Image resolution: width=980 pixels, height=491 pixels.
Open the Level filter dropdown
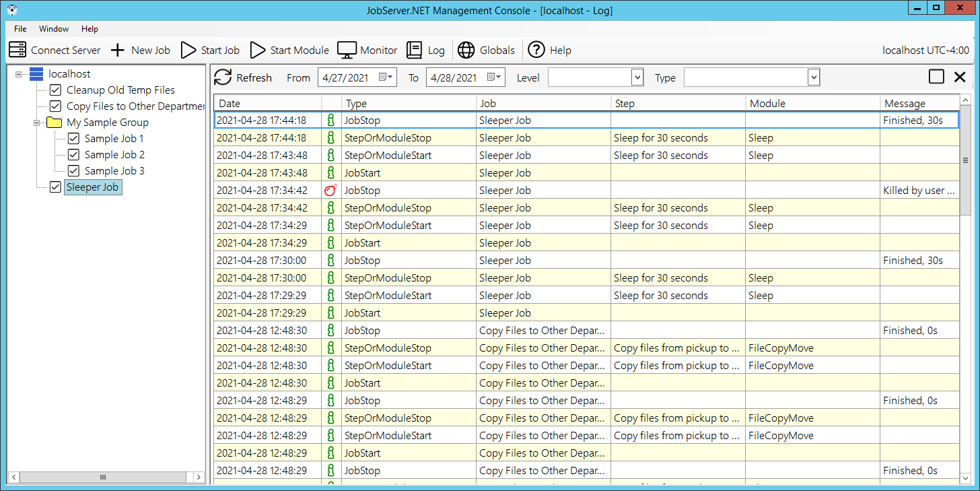click(x=637, y=77)
